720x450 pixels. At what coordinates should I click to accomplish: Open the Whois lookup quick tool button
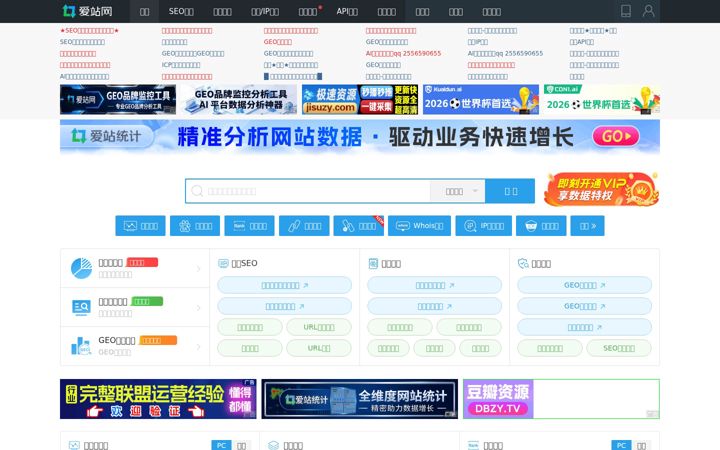point(419,226)
